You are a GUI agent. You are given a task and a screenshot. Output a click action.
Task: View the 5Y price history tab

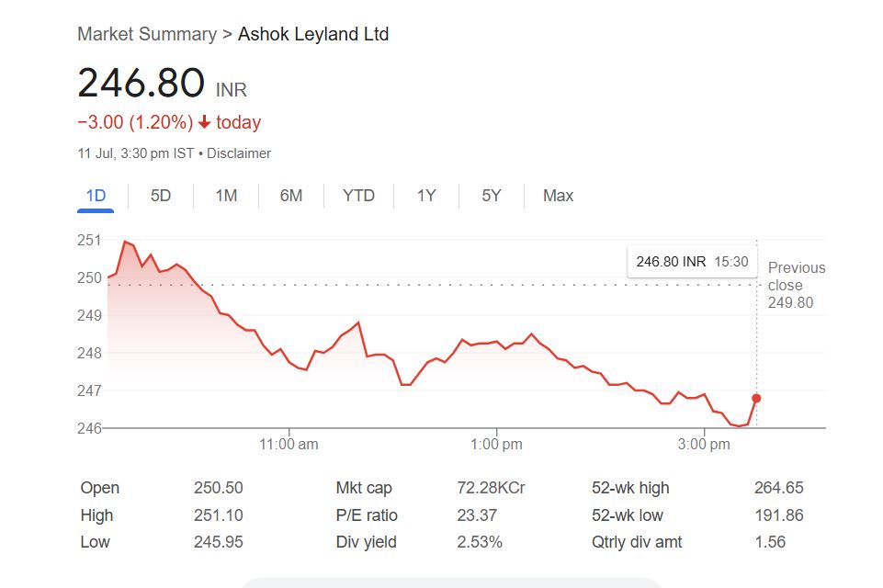[x=492, y=196]
